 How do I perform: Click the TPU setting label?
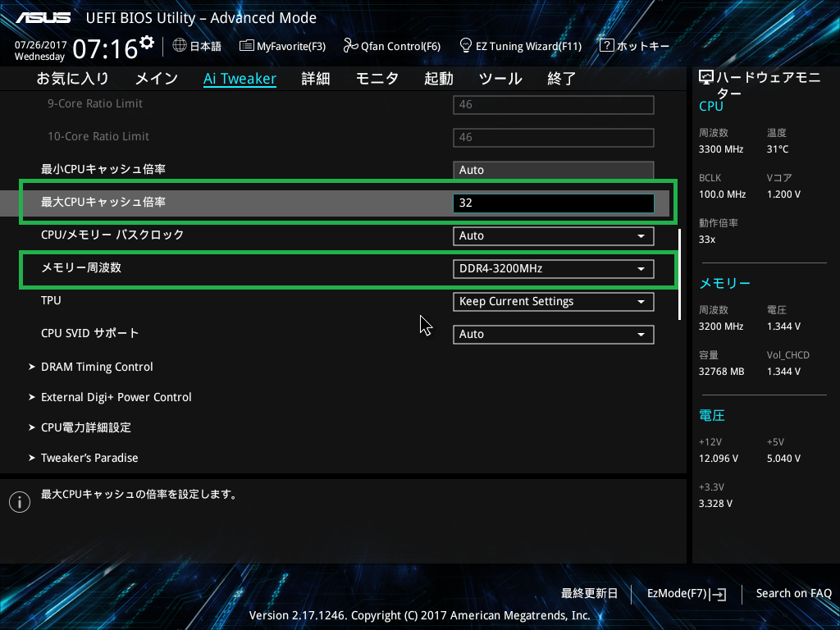51,300
